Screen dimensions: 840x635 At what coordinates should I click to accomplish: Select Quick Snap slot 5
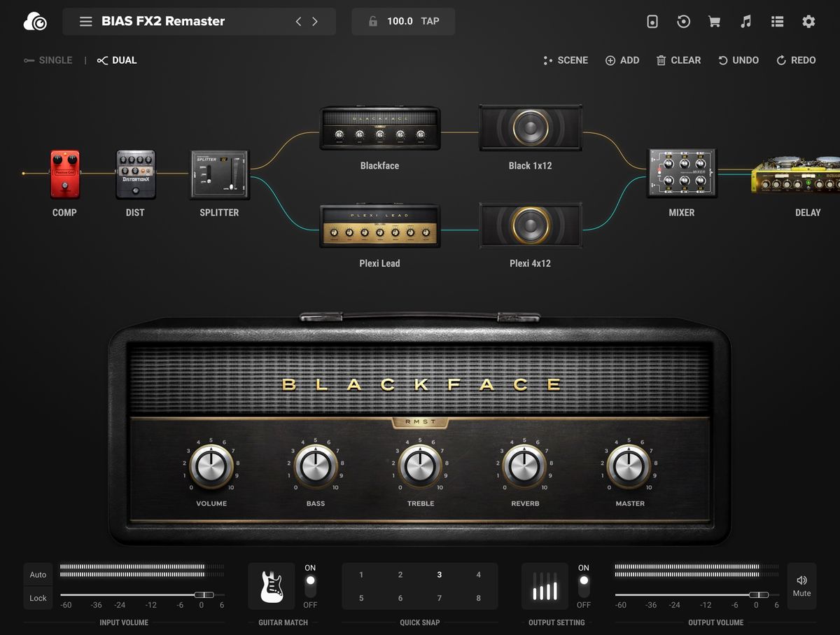pos(361,598)
